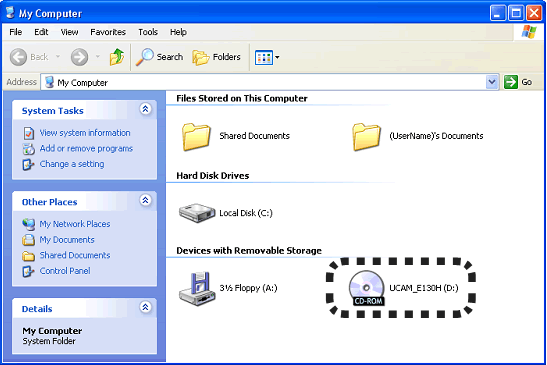Expand the Views dropdown arrow

point(277,57)
